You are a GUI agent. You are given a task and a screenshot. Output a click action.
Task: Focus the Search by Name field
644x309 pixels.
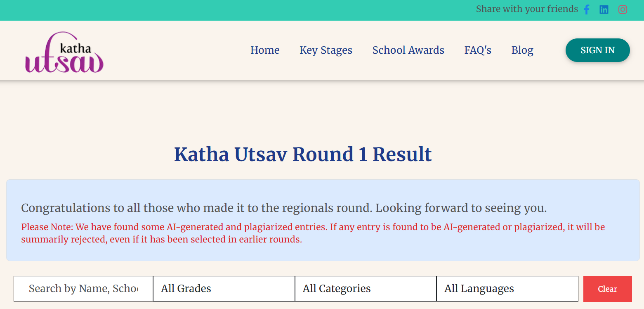pos(83,288)
